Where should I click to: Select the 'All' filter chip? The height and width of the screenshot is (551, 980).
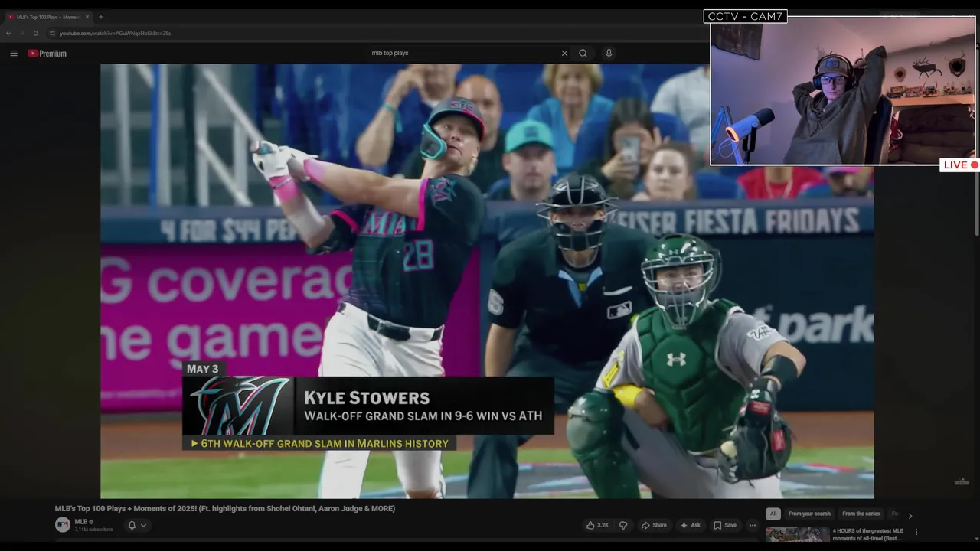tap(773, 514)
